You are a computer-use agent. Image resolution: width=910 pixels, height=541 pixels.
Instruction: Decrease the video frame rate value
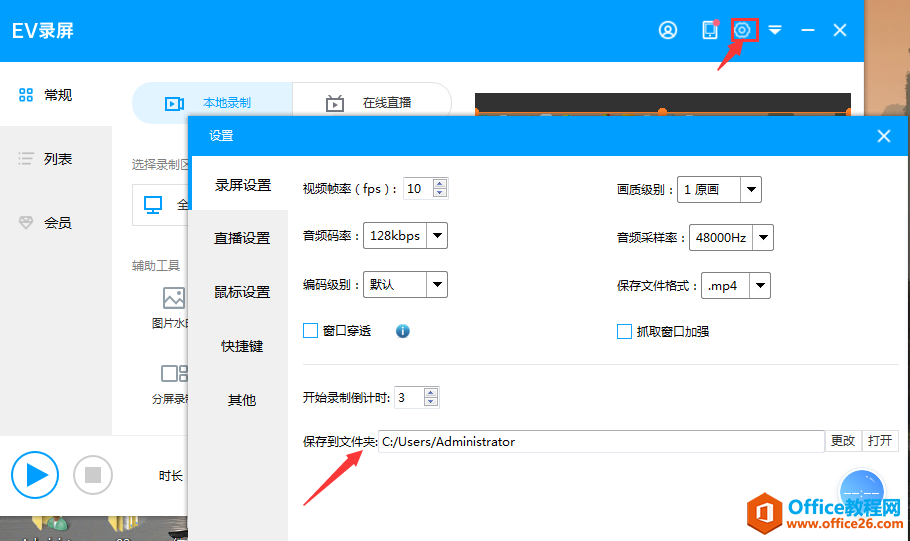[440, 193]
